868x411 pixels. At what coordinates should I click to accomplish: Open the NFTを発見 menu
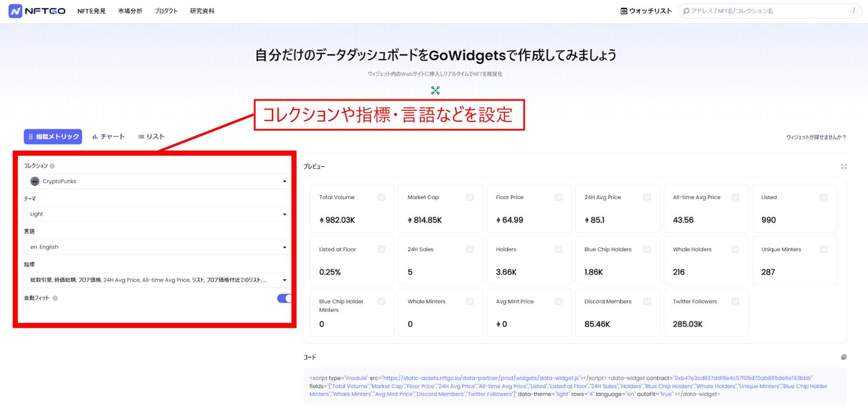click(91, 11)
